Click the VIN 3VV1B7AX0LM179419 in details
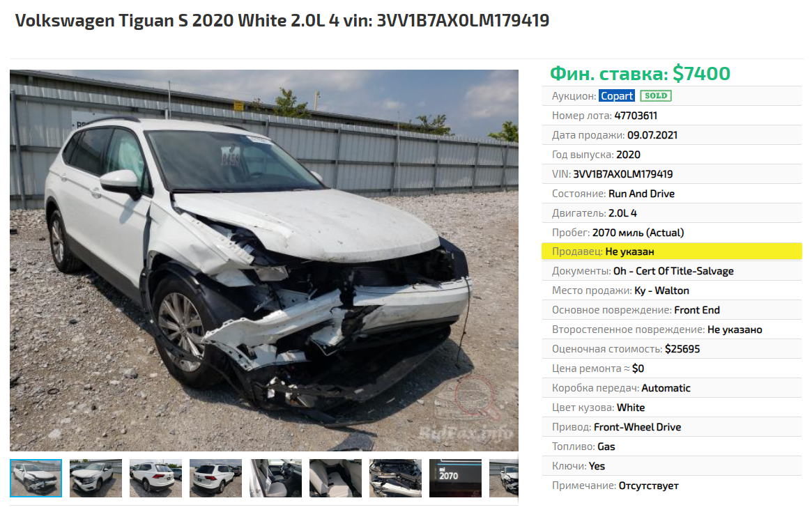Viewport: 812px width, 512px height. tap(623, 174)
